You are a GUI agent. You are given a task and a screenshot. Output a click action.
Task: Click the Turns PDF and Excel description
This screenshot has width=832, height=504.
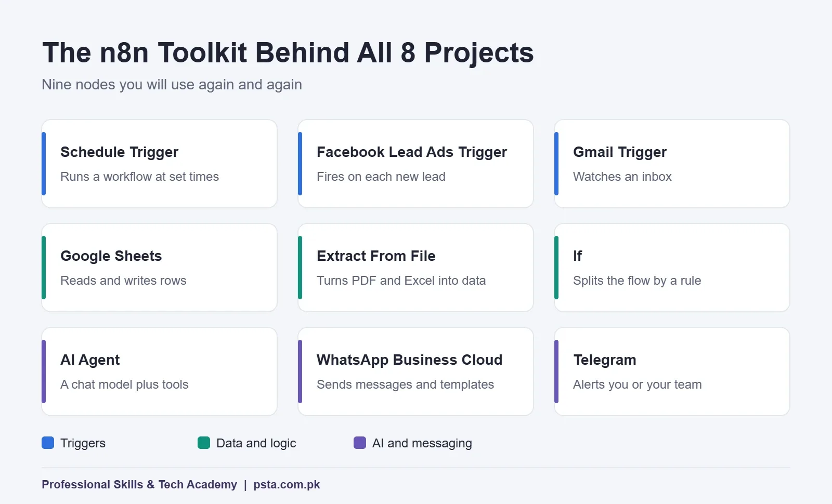(x=401, y=281)
